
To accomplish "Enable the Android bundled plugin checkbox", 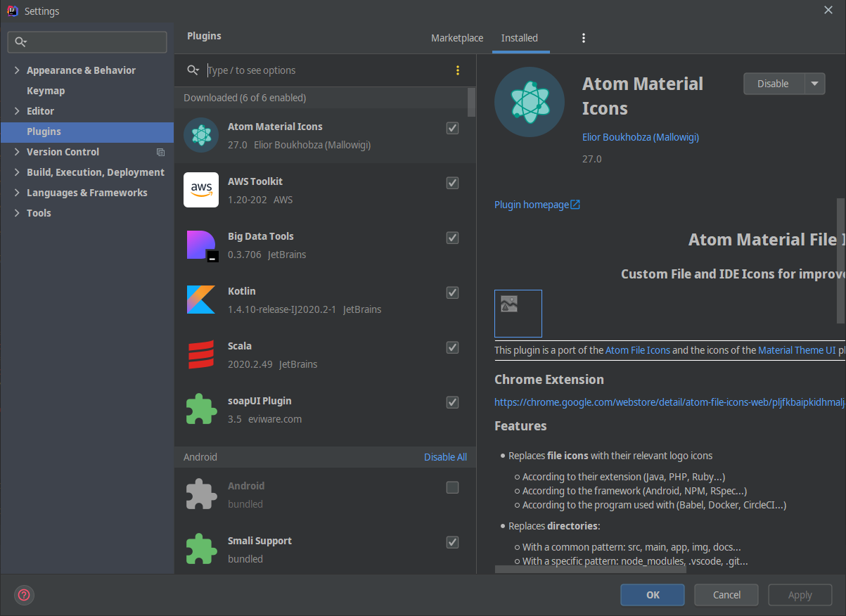I will pos(453,487).
